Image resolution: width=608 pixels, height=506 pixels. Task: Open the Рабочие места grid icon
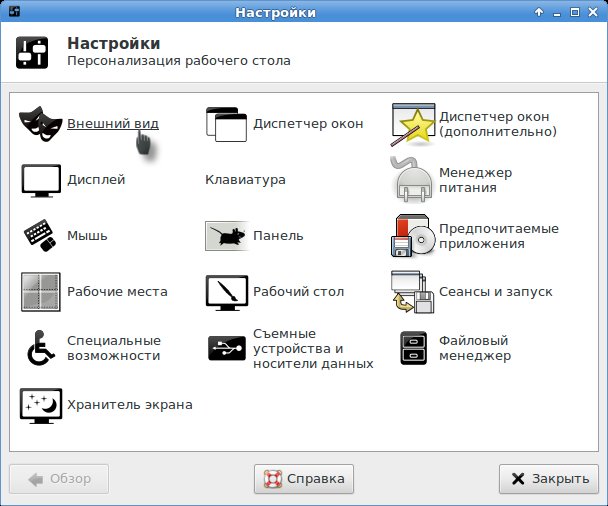pyautogui.click(x=41, y=292)
